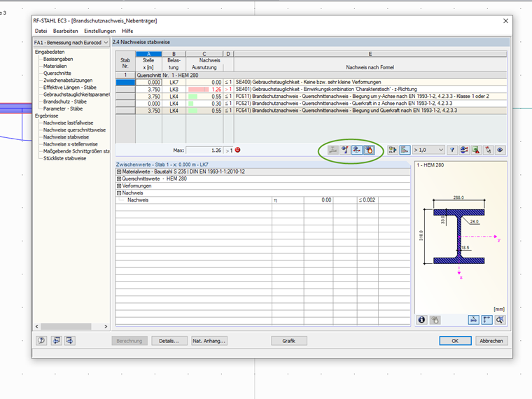This screenshot has height=399, width=532.
Task: Click the next module window icon
Action: pyautogui.click(x=69, y=340)
